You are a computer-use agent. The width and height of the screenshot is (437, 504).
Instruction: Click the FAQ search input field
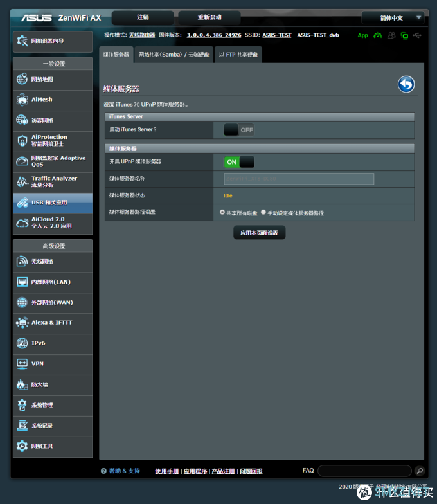(365, 471)
